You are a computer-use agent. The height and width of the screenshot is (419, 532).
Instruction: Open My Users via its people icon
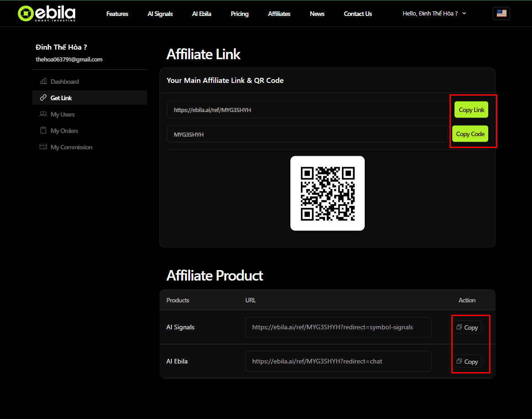point(42,114)
